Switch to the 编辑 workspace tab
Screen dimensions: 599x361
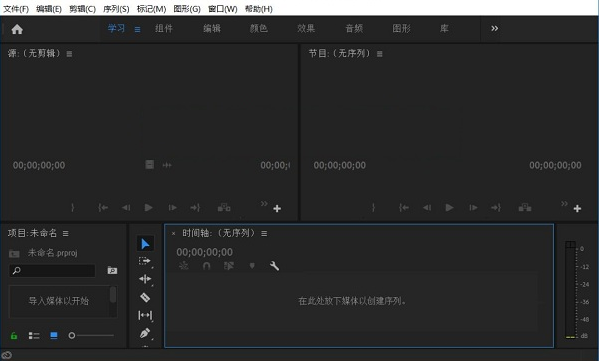(x=212, y=28)
